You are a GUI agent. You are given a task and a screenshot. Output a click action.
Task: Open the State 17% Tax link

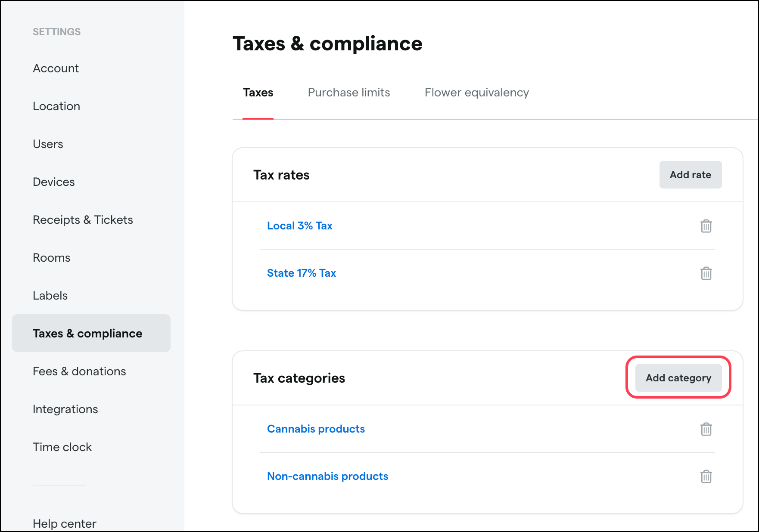pyautogui.click(x=302, y=273)
